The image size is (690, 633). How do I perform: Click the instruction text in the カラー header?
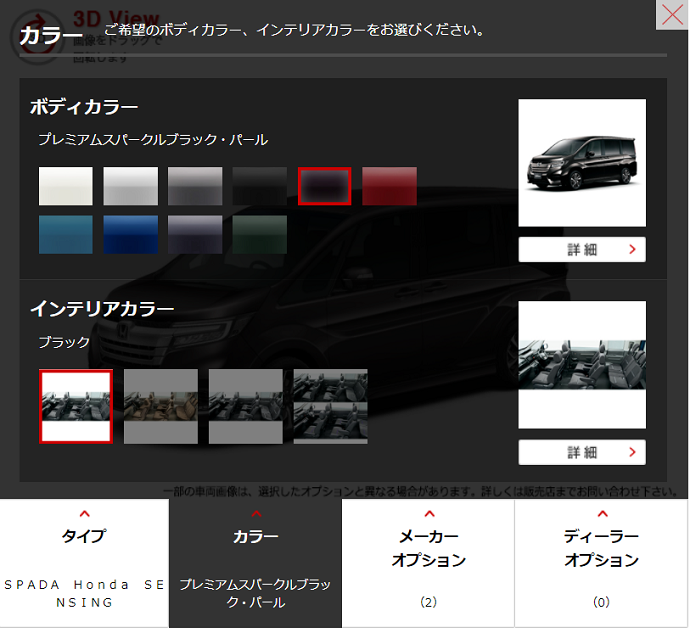pos(294,30)
